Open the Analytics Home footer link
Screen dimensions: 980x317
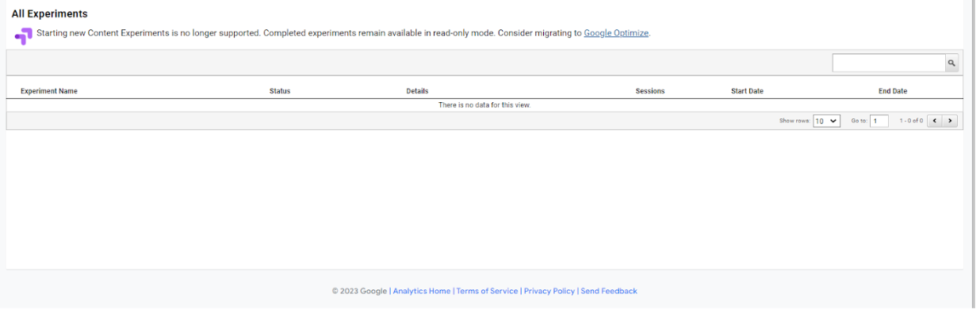tap(422, 291)
